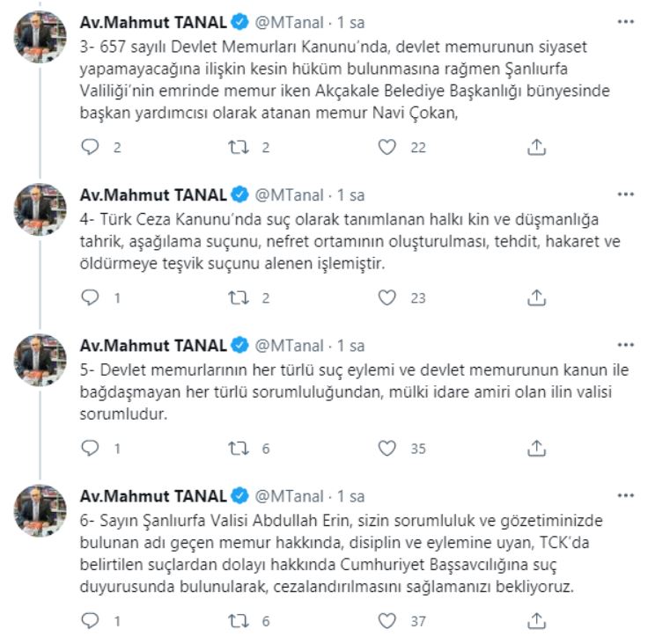Like the tweet with 37 likes
The image size is (648, 644).
click(387, 621)
